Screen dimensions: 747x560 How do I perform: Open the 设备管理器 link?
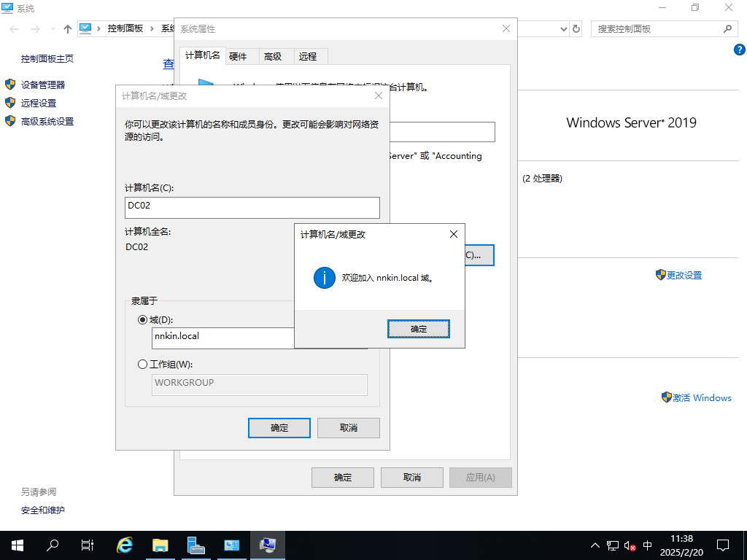click(43, 85)
